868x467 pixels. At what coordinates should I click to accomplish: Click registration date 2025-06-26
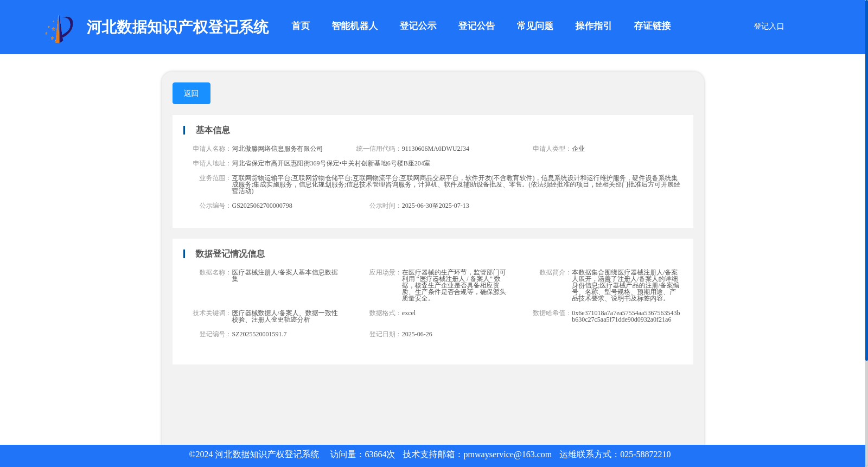click(x=417, y=334)
